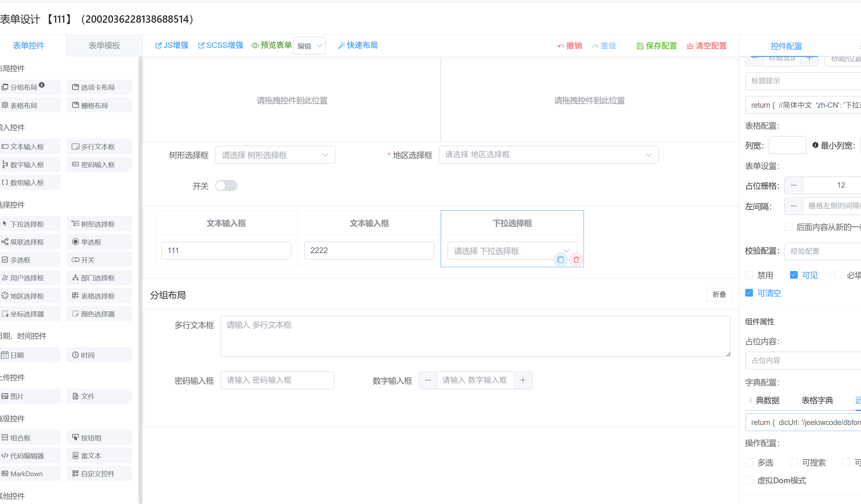Image resolution: width=861 pixels, height=504 pixels.
Task: Open 快速布局 quick layout wand
Action: (358, 45)
